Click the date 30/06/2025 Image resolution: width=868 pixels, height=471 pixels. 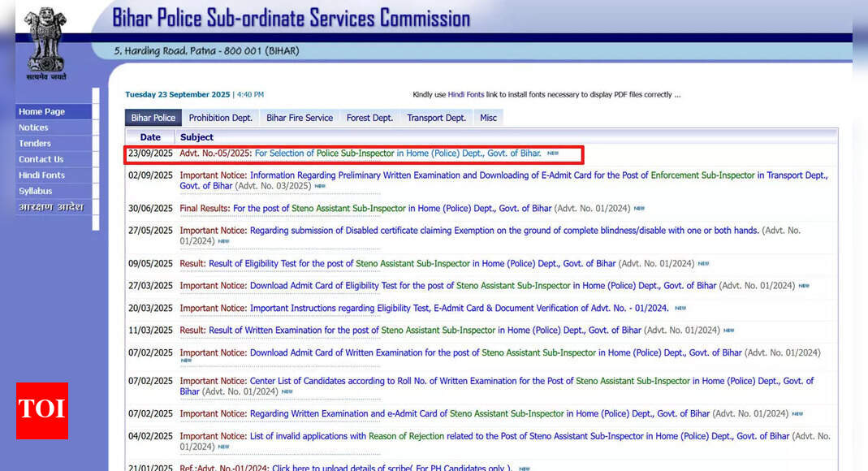tap(150, 209)
